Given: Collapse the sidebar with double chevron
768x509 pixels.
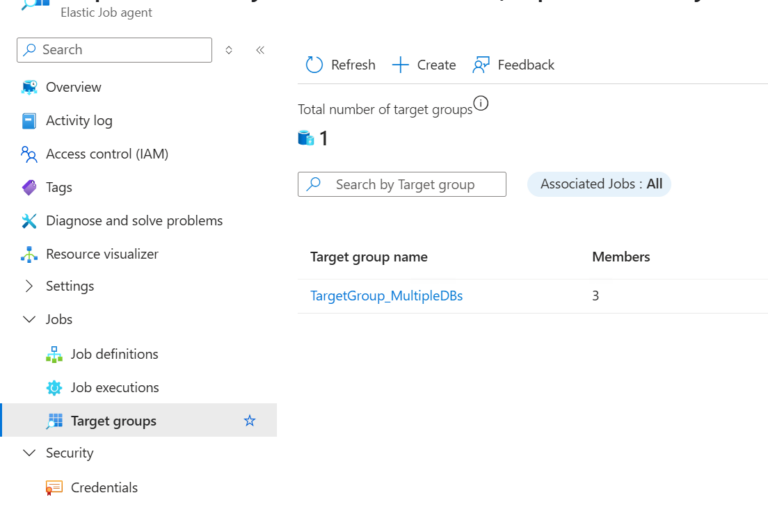Looking at the screenshot, I should click(x=260, y=50).
